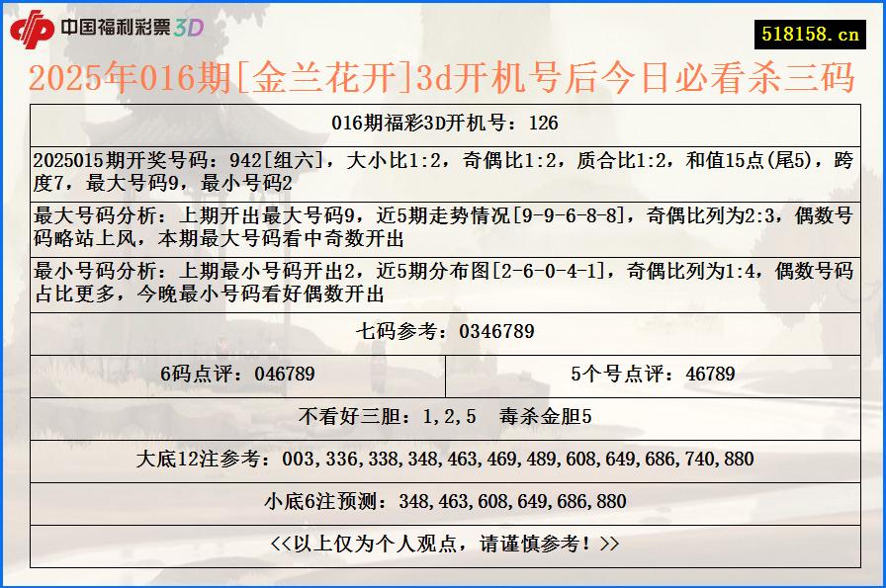
Task: Collapse the 2025015期开奖号码 details
Action: click(443, 170)
